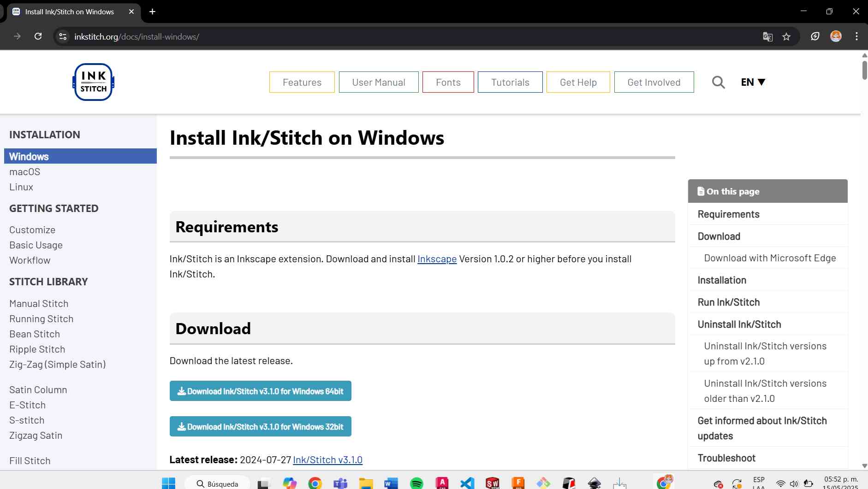This screenshot has height=489, width=868.
Task: Click the browser address bar URL
Action: pyautogui.click(x=137, y=36)
